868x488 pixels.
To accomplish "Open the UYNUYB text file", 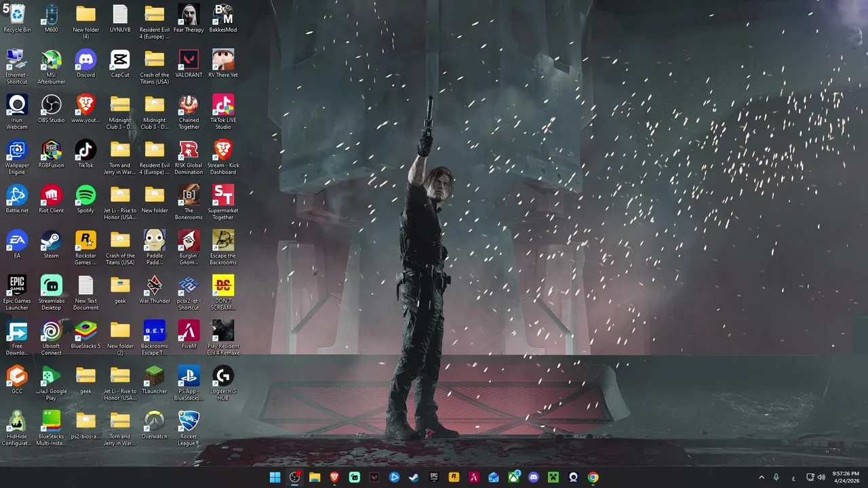I will pyautogui.click(x=120, y=18).
